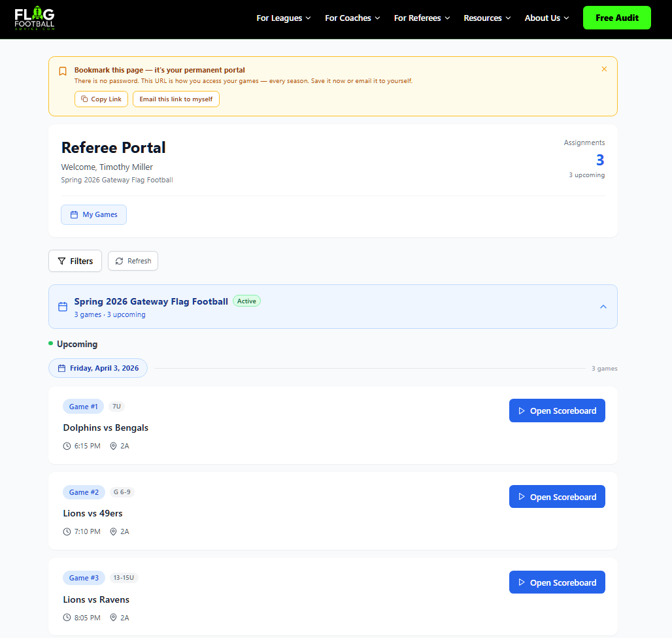Viewport: 672px width, 638px height.
Task: Open the For Leagues dropdown menu
Action: pyautogui.click(x=283, y=18)
